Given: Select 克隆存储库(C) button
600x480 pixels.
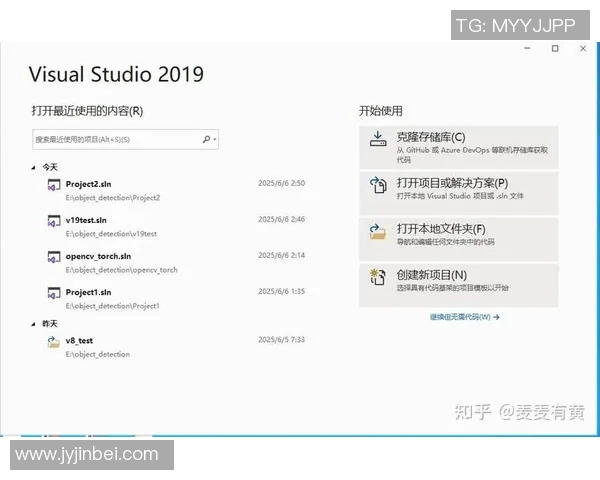Looking at the screenshot, I should click(x=458, y=147).
